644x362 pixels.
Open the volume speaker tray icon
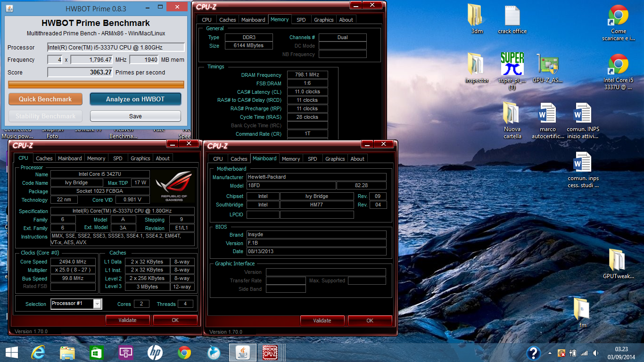[595, 353]
